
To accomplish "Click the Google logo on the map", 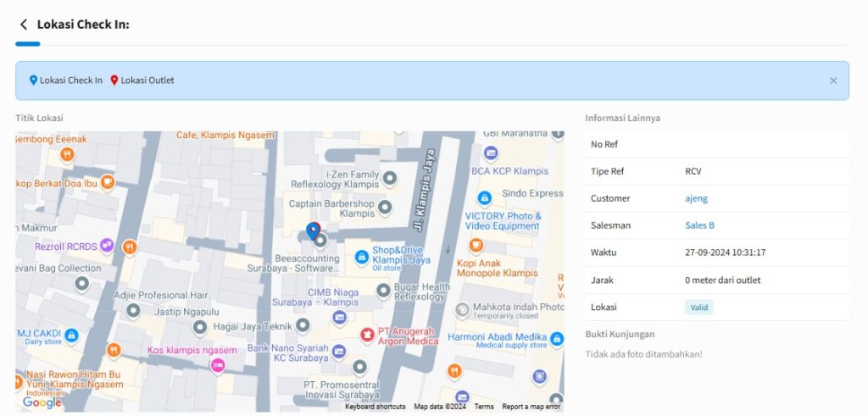I will [42, 402].
